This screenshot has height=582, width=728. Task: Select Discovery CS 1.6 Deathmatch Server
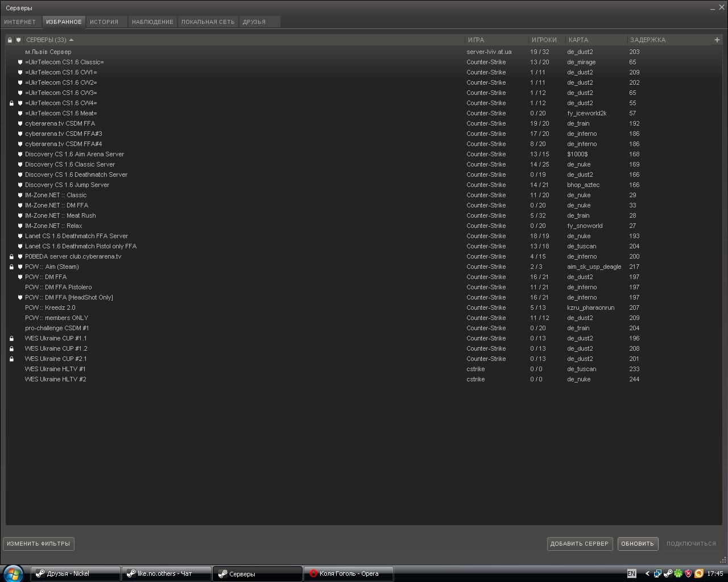coord(364,174)
